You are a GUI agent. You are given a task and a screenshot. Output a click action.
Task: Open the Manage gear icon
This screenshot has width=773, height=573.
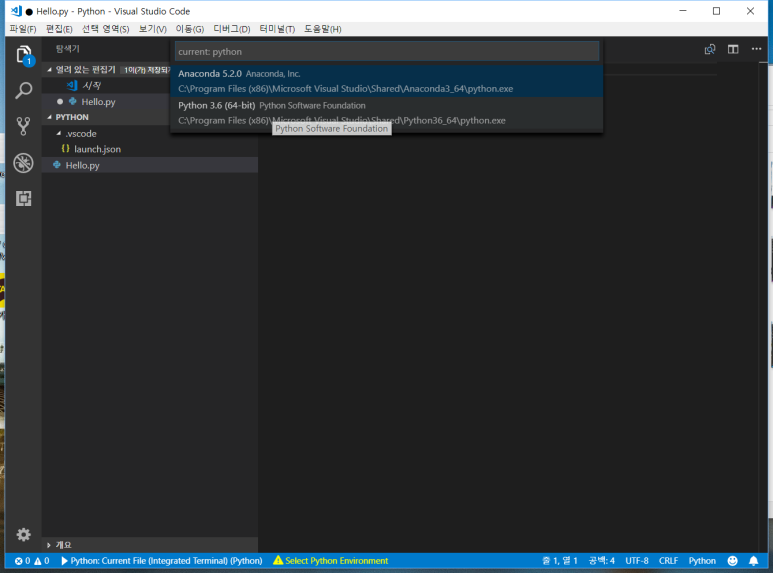click(x=24, y=535)
